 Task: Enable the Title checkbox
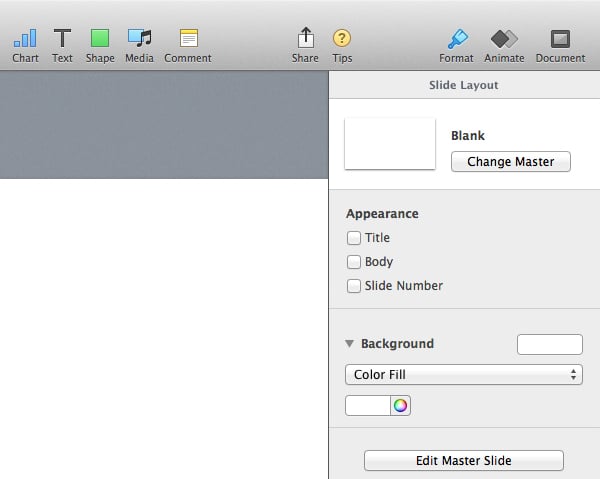point(354,238)
